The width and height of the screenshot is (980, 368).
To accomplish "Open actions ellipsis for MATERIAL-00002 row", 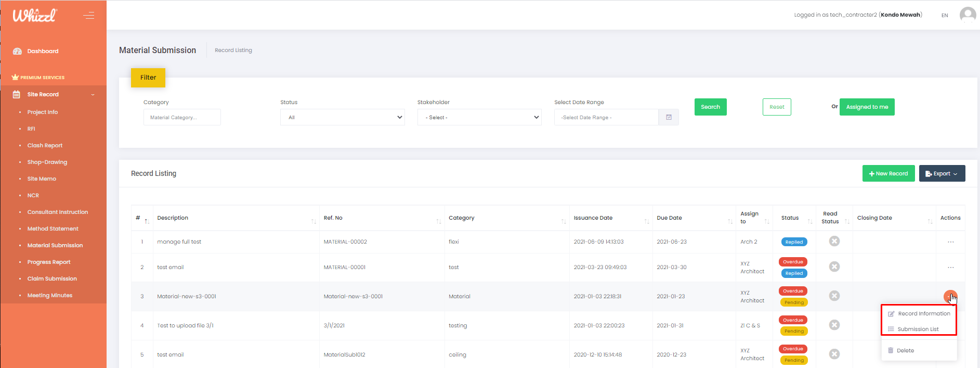I will pos(950,242).
